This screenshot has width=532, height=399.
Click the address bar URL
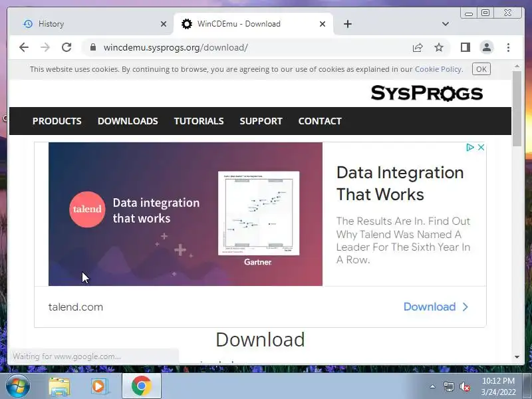click(x=176, y=47)
